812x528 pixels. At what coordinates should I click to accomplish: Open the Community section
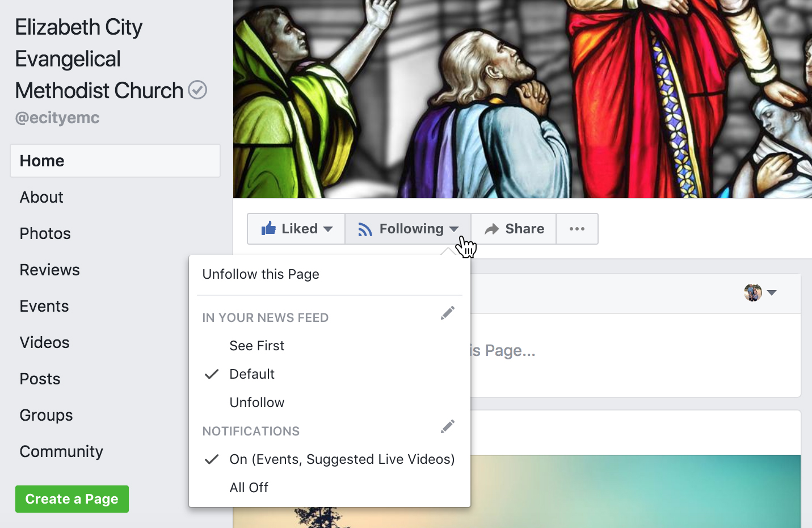(62, 451)
